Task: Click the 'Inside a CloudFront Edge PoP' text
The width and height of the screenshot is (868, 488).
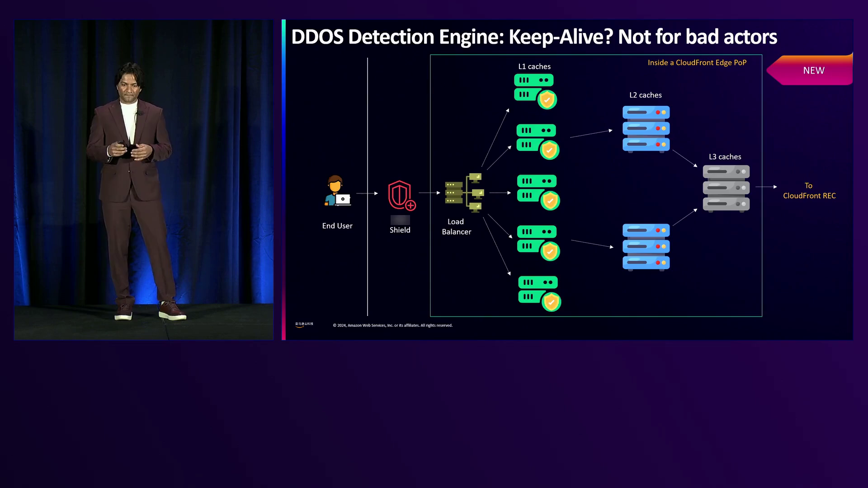Action: tap(697, 63)
